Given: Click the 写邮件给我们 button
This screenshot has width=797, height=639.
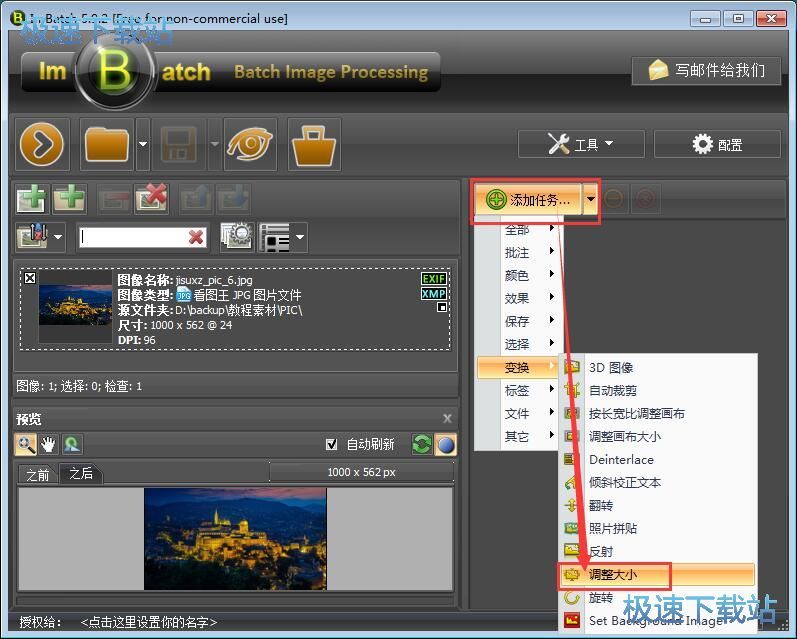Looking at the screenshot, I should tap(707, 71).
